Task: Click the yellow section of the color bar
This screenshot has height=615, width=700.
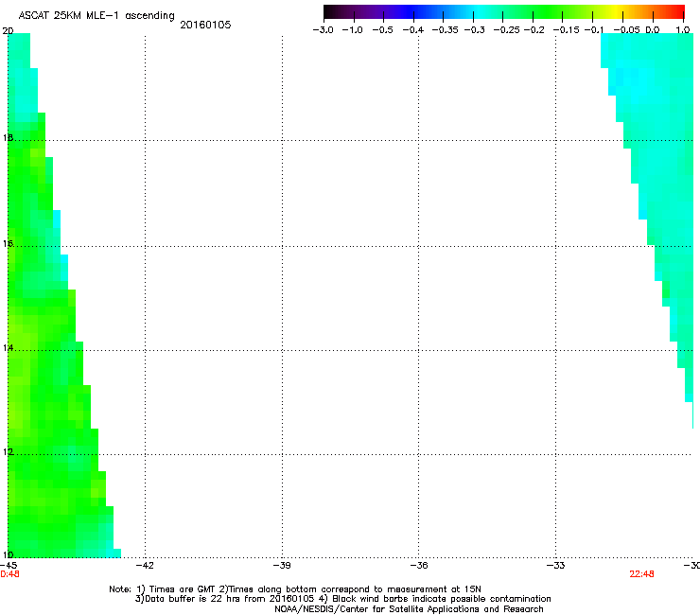Action: (x=616, y=11)
